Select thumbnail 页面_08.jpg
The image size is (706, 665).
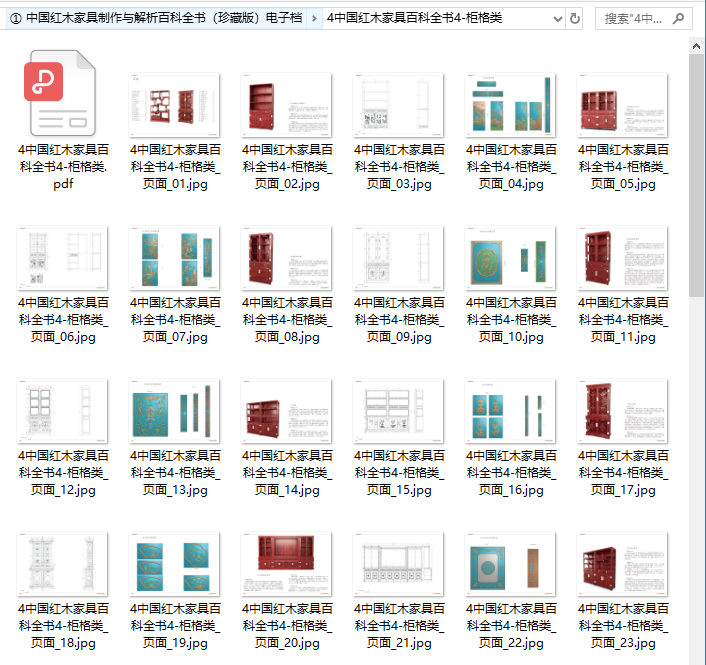tap(286, 258)
